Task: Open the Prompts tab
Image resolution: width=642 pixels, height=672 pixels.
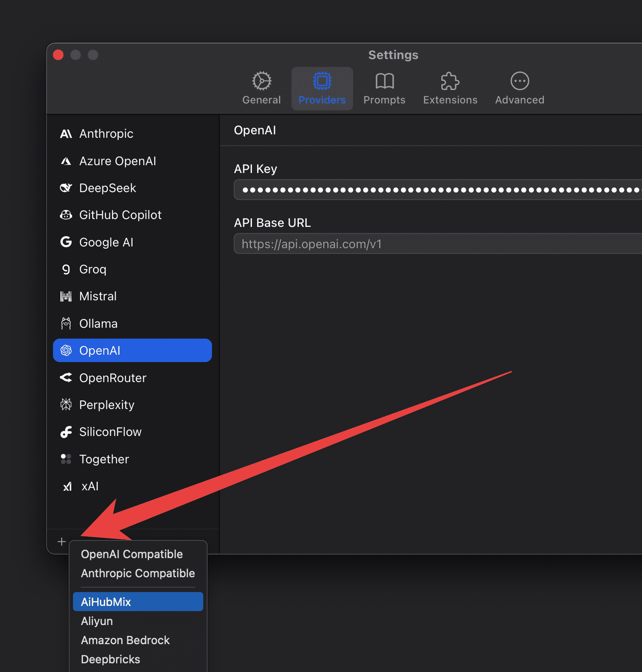Action: click(x=384, y=89)
